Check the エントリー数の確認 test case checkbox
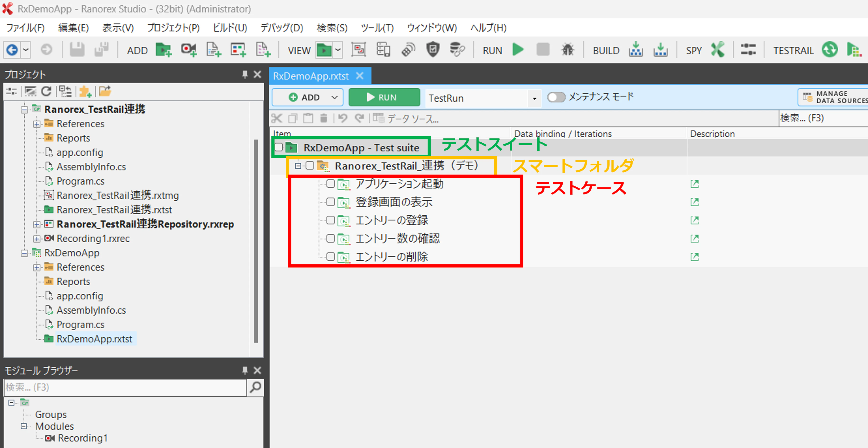 point(330,239)
